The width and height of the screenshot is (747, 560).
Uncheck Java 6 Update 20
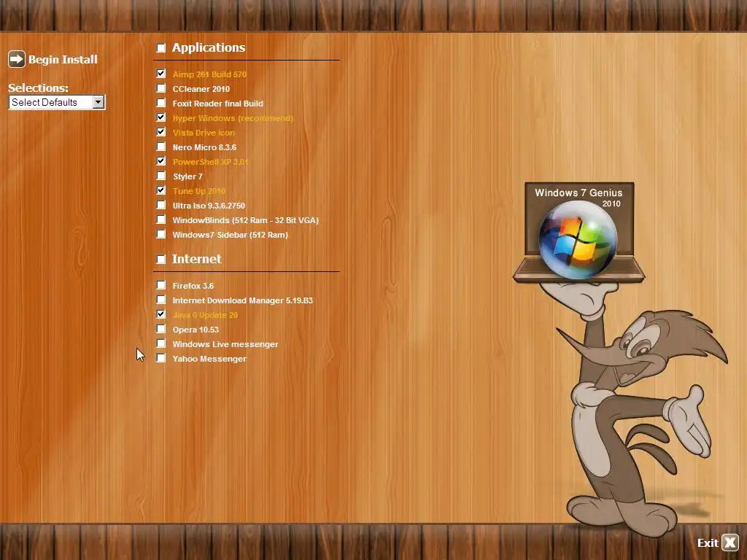(161, 314)
